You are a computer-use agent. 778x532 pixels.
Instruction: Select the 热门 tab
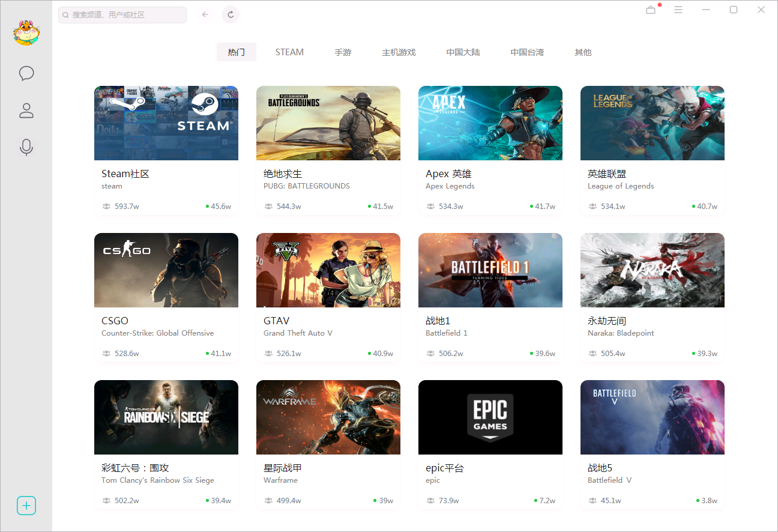point(237,52)
